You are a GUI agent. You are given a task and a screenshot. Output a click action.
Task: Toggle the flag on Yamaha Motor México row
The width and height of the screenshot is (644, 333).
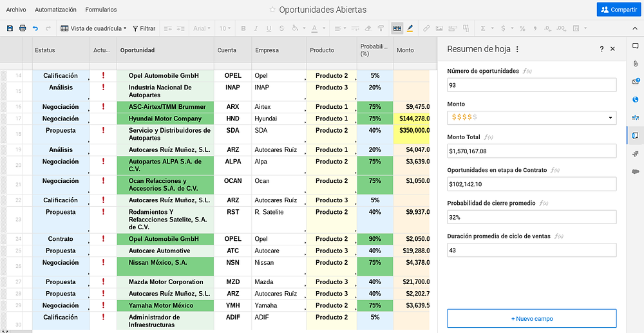pyautogui.click(x=103, y=305)
